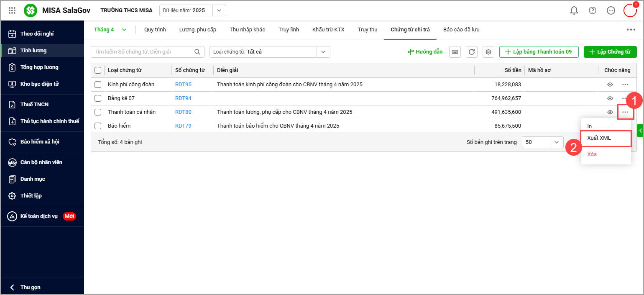Click the help question mark icon
This screenshot has height=295, width=644.
(x=593, y=10)
